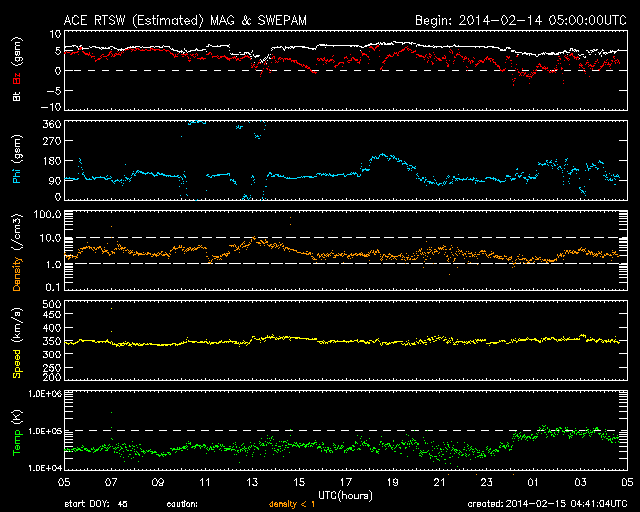This screenshot has width=640, height=512.
Task: Click the Phi peak near hour 19
Action: pyautogui.click(x=382, y=155)
